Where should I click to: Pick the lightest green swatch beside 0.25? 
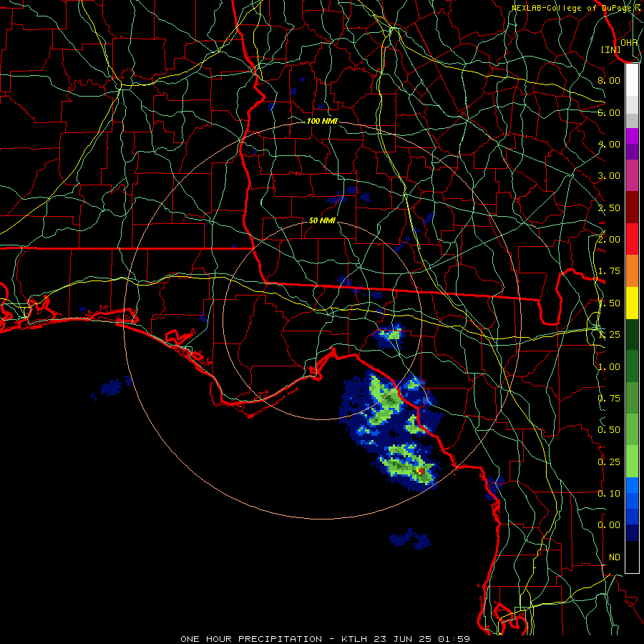632,462
